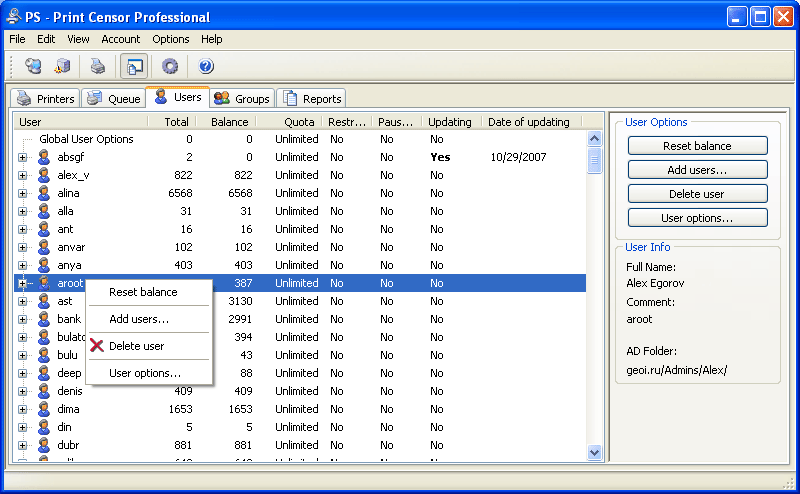Image resolution: width=800 pixels, height=494 pixels.
Task: Click the user icon beside alla
Action: click(x=44, y=211)
